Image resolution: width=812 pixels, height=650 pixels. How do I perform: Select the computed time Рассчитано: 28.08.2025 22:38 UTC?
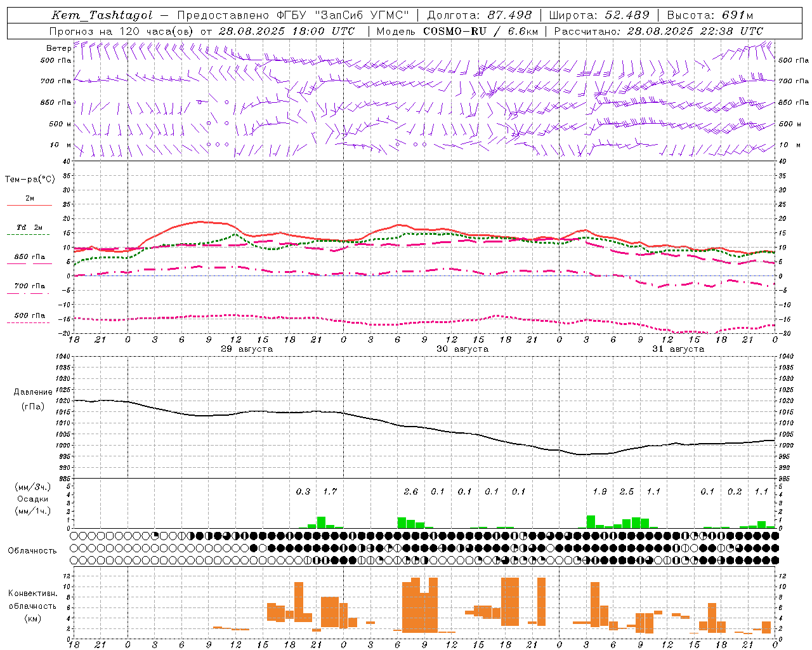[x=658, y=31]
